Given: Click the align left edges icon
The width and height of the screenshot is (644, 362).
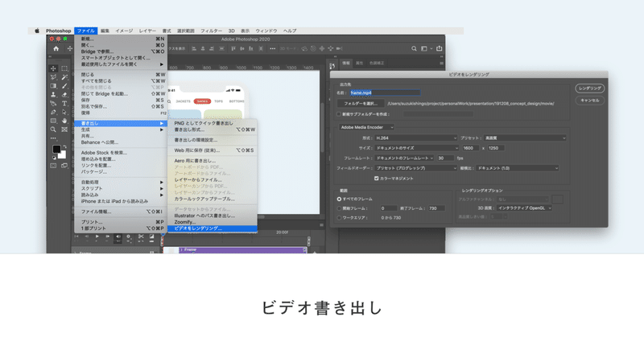Looking at the screenshot, I should coord(194,48).
